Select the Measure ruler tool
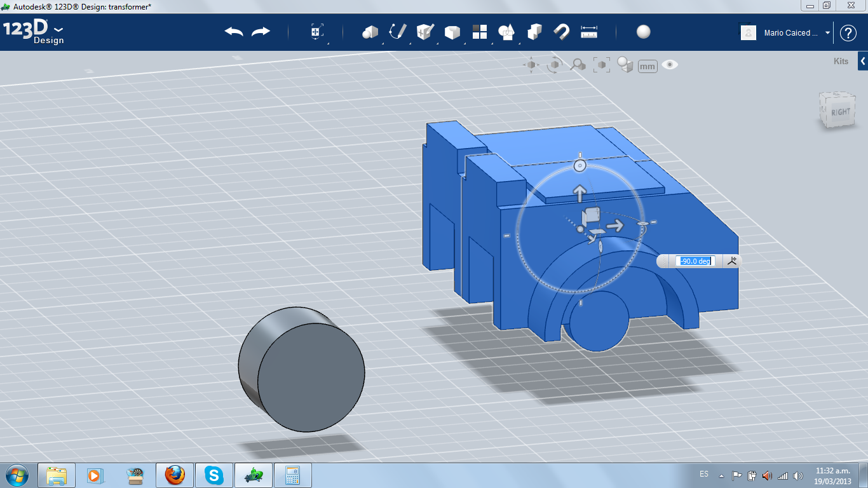This screenshot has width=868, height=488. click(x=589, y=32)
